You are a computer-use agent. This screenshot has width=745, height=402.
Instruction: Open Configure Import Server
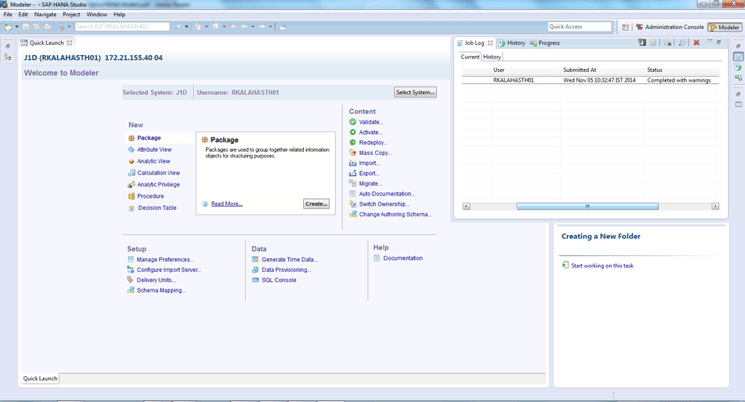169,270
